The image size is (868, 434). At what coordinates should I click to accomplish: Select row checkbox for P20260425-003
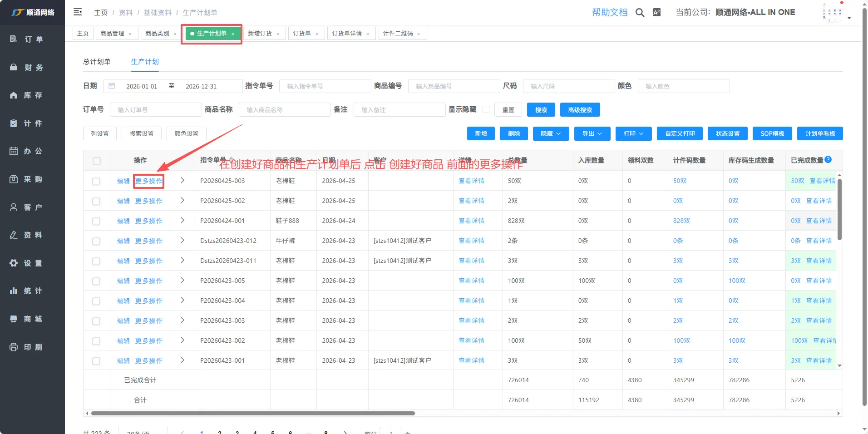click(x=96, y=181)
